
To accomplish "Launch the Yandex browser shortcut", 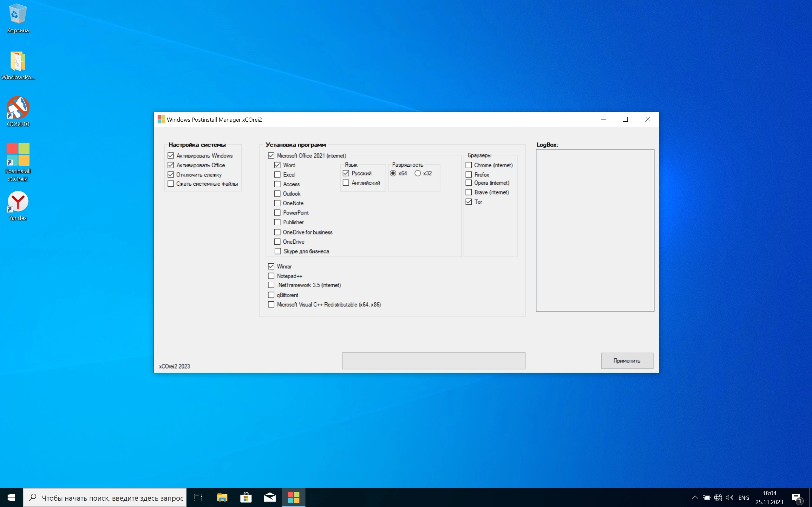I will pyautogui.click(x=18, y=202).
